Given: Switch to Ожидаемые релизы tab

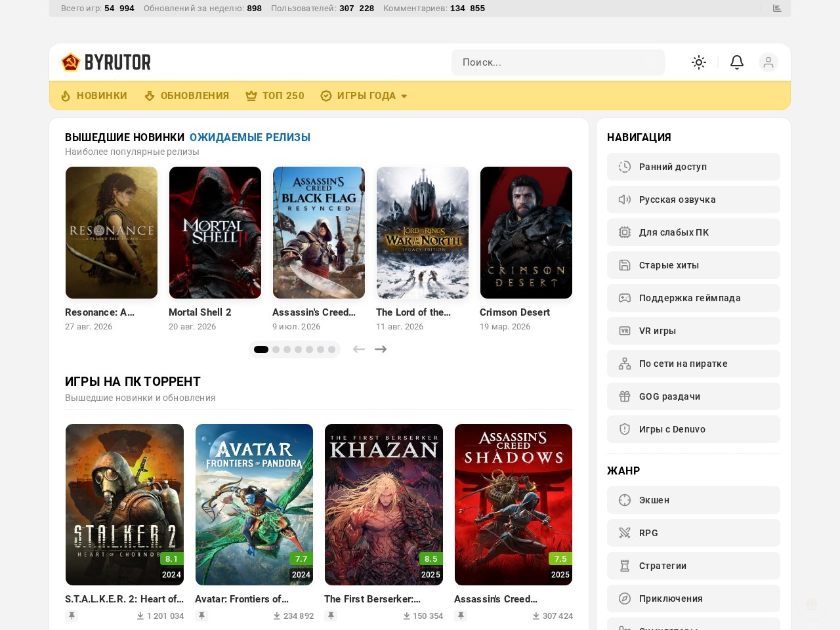Looking at the screenshot, I should [250, 137].
